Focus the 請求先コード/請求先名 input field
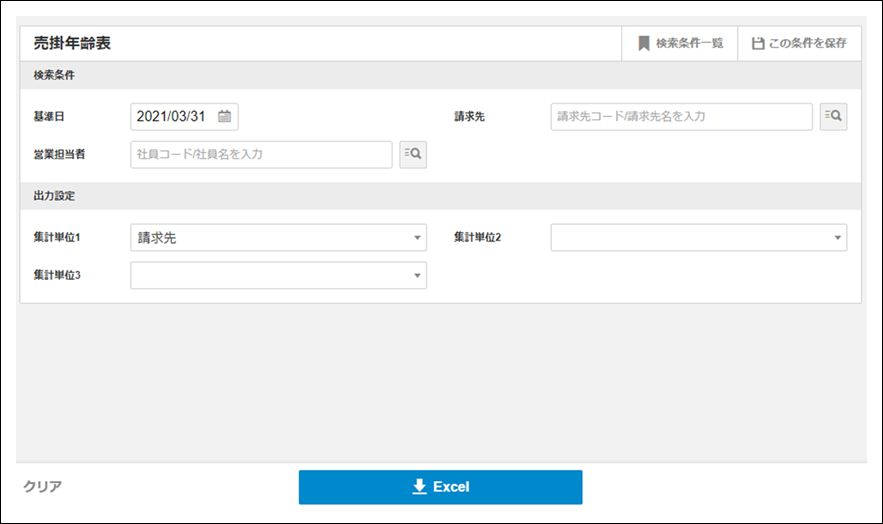The height and width of the screenshot is (524, 883). [681, 117]
